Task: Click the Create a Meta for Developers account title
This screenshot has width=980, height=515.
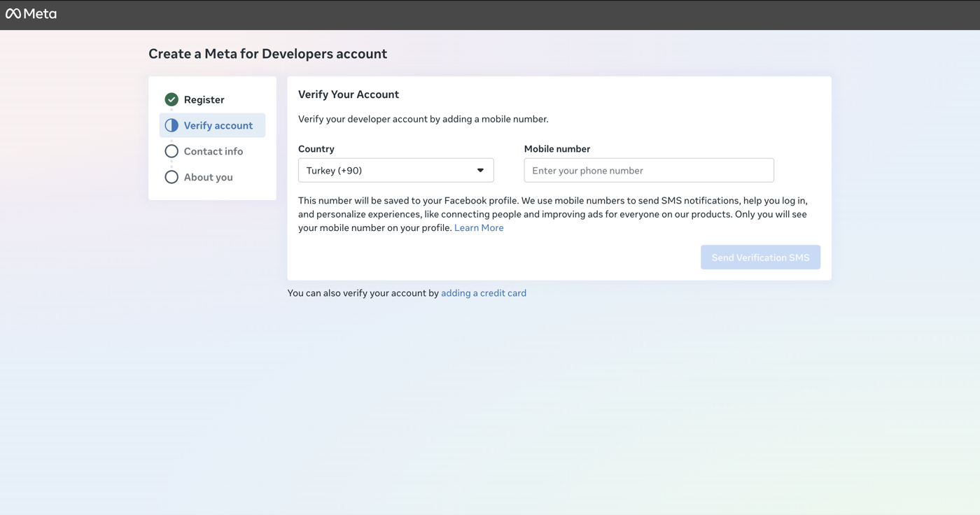Action: click(267, 54)
